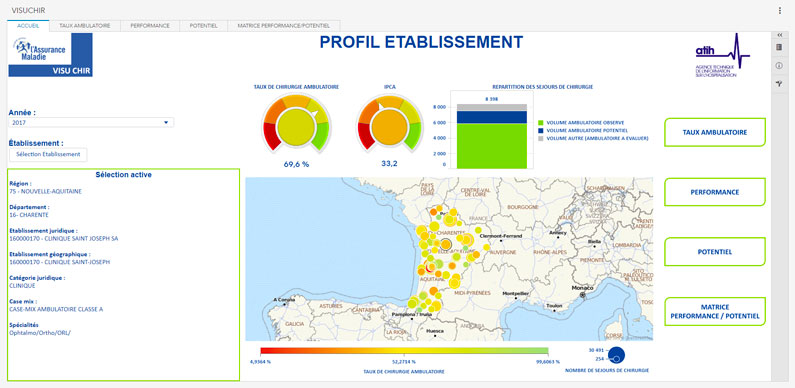Click the green TAUX AMBULATOIRE button
This screenshot has width=795, height=388.
click(x=714, y=132)
